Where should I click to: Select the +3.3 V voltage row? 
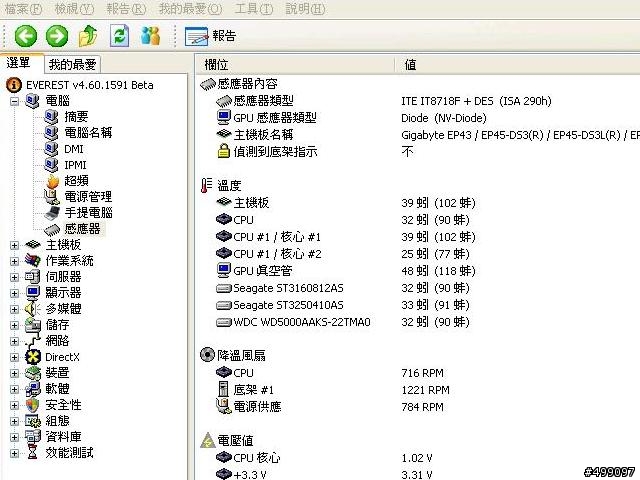[x=418, y=474]
